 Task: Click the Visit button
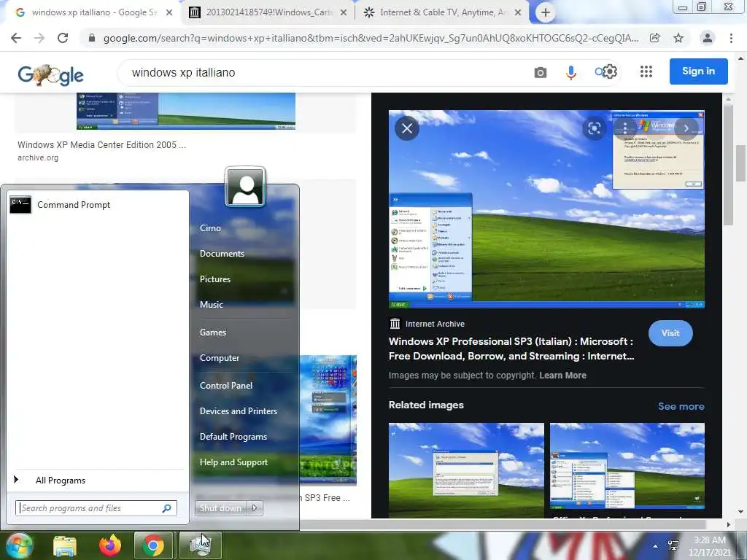click(x=670, y=333)
